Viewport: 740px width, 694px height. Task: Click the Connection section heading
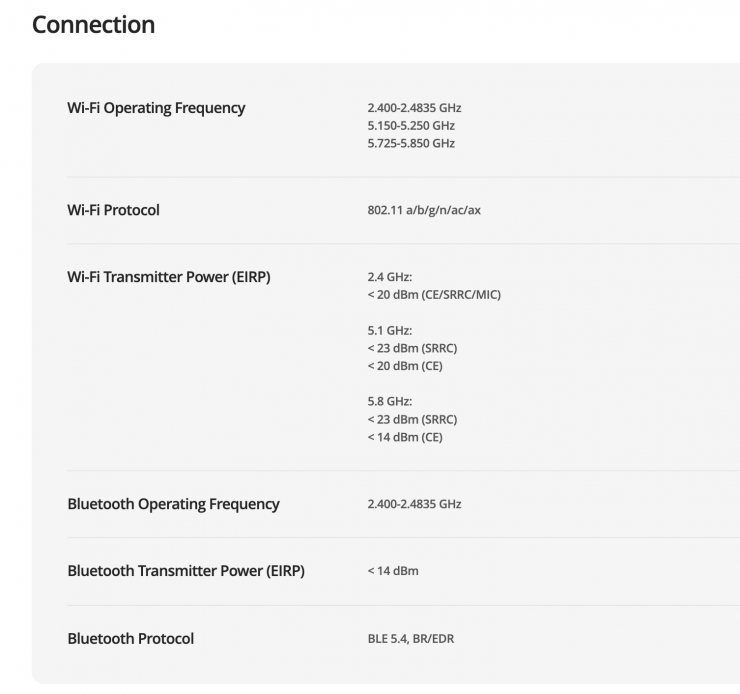(93, 24)
